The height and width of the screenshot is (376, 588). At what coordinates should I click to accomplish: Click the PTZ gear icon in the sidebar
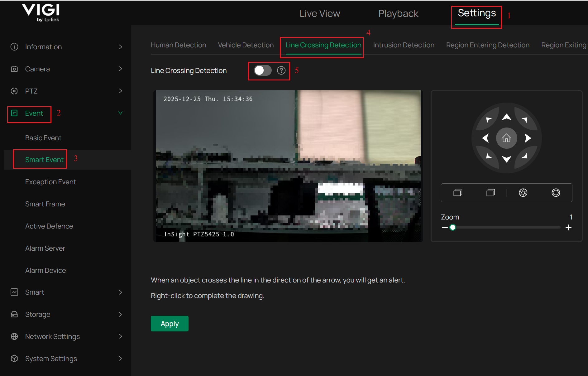(14, 91)
